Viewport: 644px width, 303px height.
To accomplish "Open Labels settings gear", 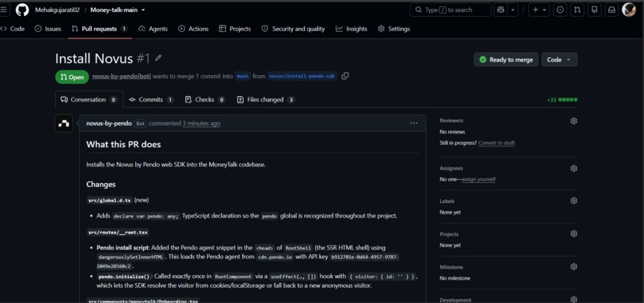I will [x=574, y=201].
